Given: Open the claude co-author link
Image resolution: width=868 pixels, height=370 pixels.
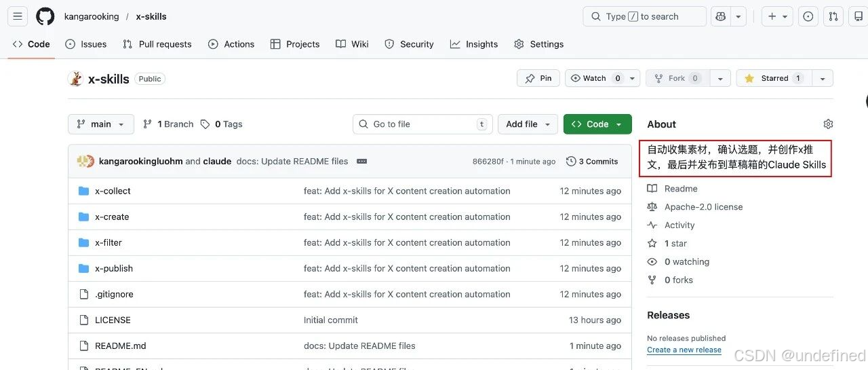Looking at the screenshot, I should [x=218, y=162].
